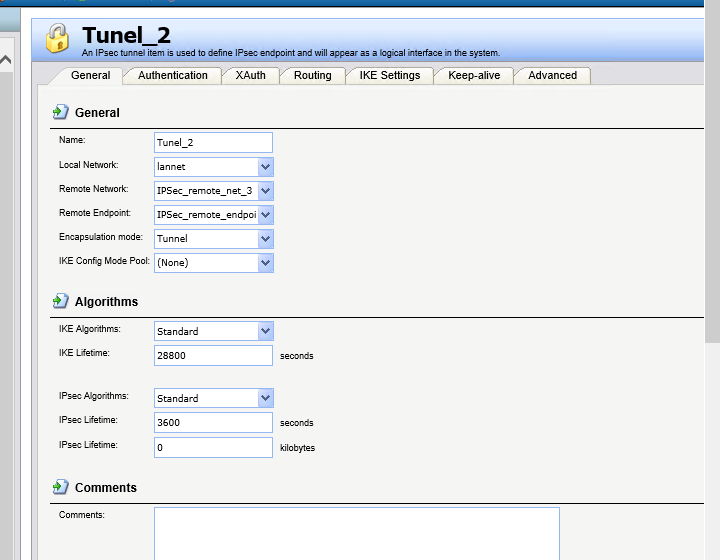Open the XAuth tab
The width and height of the screenshot is (720, 560).
point(250,75)
